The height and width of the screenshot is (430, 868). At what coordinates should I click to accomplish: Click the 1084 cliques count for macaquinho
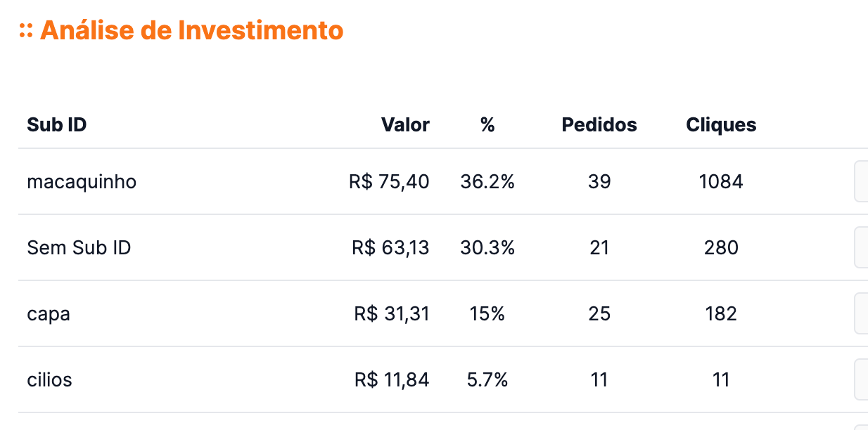click(720, 181)
